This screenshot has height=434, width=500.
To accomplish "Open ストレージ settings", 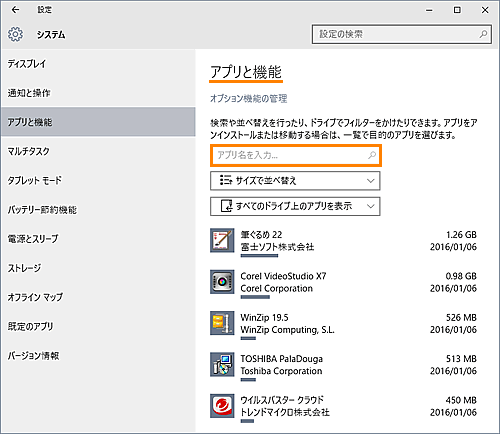I will click(98, 268).
